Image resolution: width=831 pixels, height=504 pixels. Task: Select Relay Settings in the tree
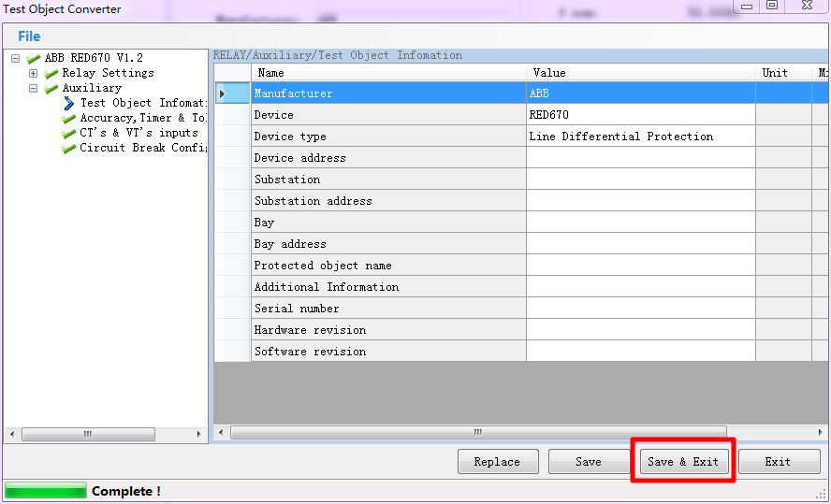click(x=109, y=73)
